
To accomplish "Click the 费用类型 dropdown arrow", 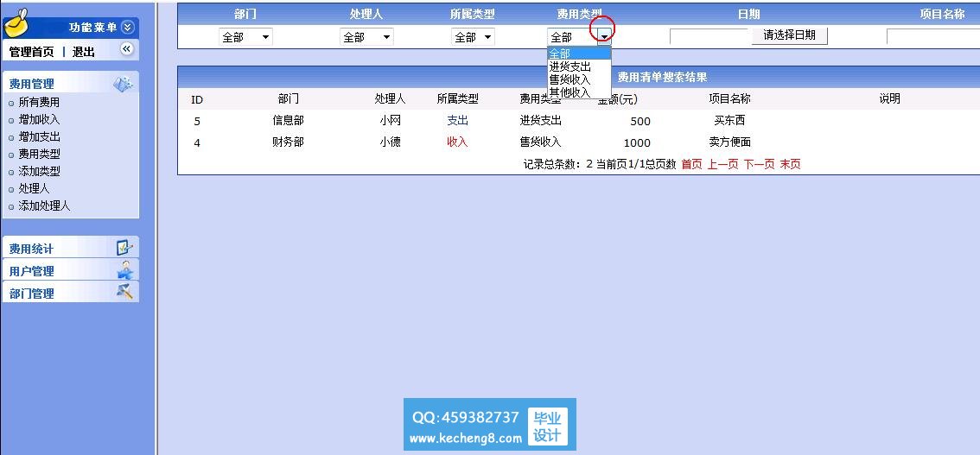I will pyautogui.click(x=604, y=37).
